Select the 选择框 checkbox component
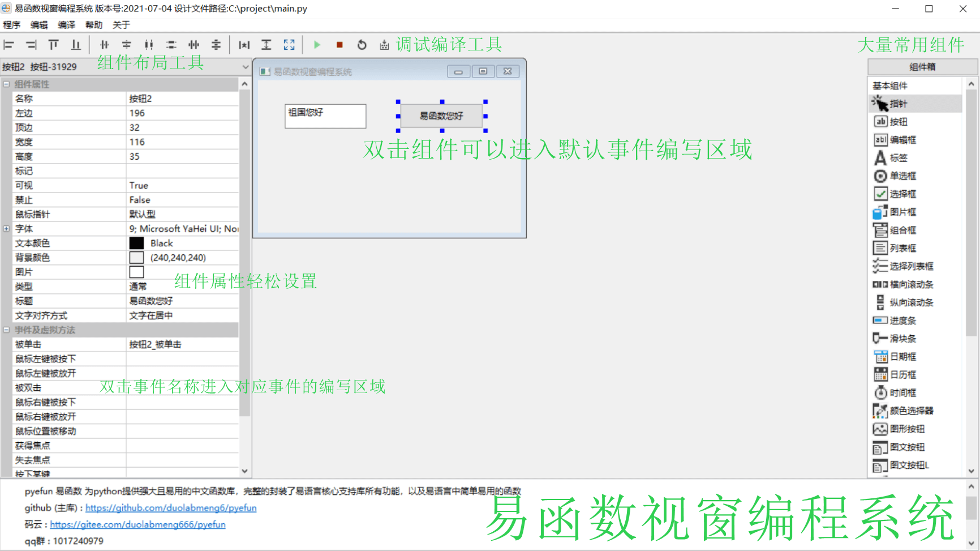Image resolution: width=980 pixels, height=551 pixels. (915, 194)
